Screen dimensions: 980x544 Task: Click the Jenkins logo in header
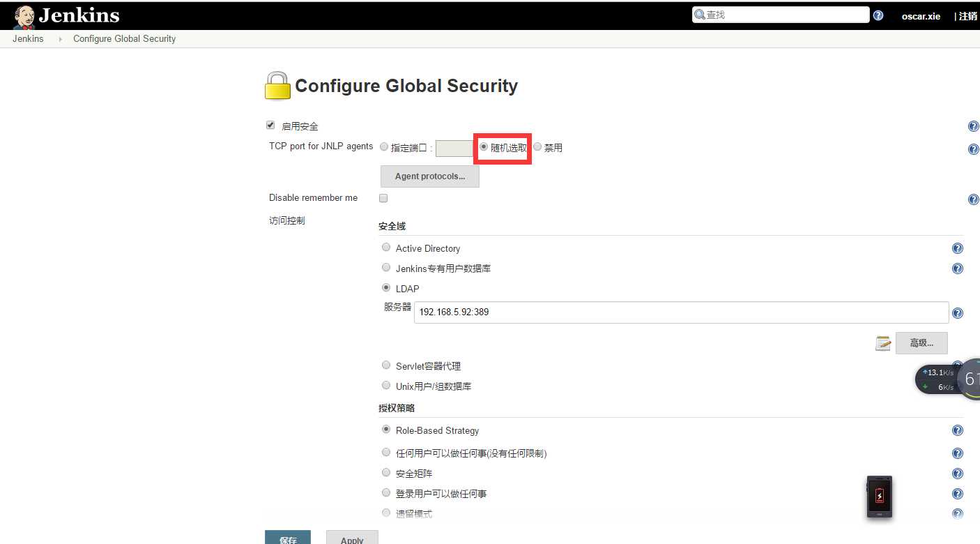pyautogui.click(x=66, y=15)
